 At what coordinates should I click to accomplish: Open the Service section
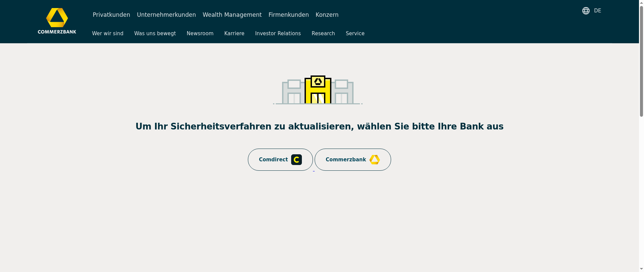355,34
